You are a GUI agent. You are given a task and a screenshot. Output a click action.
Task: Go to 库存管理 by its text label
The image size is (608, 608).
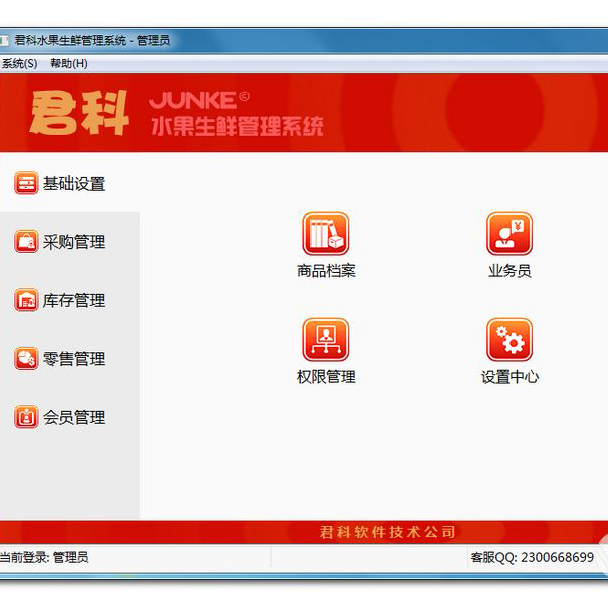click(x=74, y=301)
